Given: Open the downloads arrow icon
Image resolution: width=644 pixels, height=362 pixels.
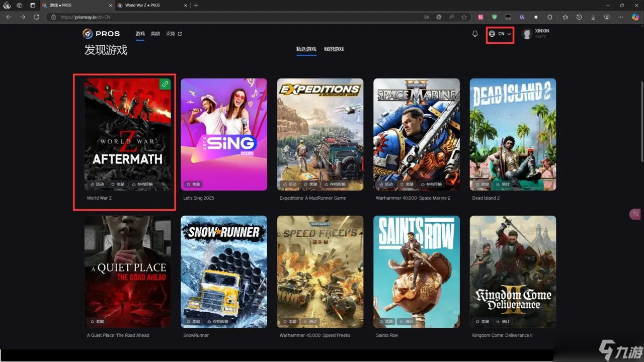Looking at the screenshot, I should tap(593, 17).
